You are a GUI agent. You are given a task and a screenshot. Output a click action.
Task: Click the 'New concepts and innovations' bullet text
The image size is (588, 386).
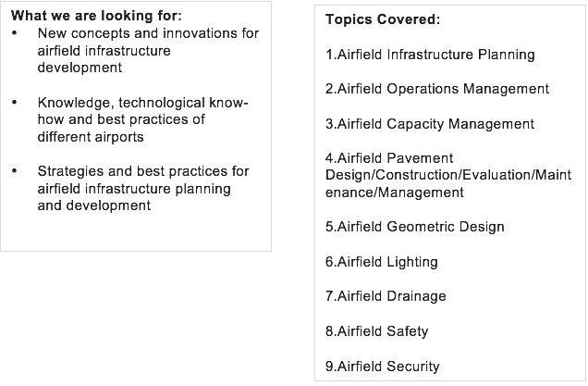coord(148,50)
